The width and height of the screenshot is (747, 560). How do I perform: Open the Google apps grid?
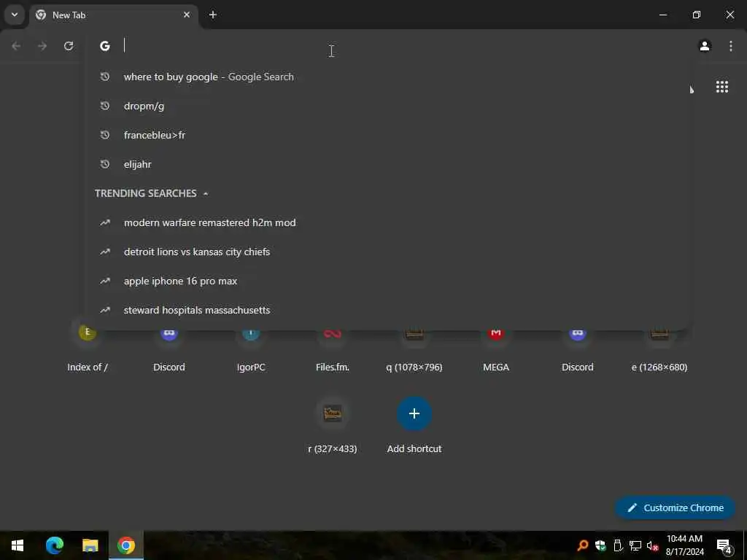721,87
